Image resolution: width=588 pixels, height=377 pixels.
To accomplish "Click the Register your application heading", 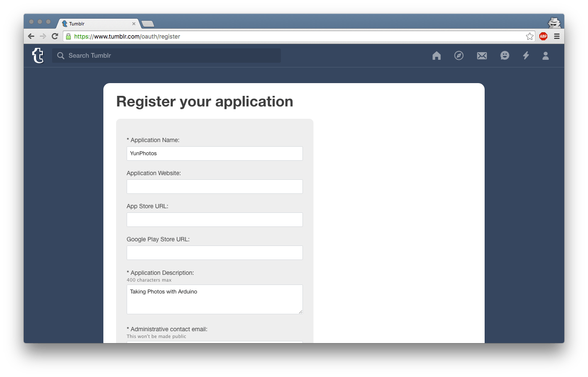I will (x=205, y=102).
